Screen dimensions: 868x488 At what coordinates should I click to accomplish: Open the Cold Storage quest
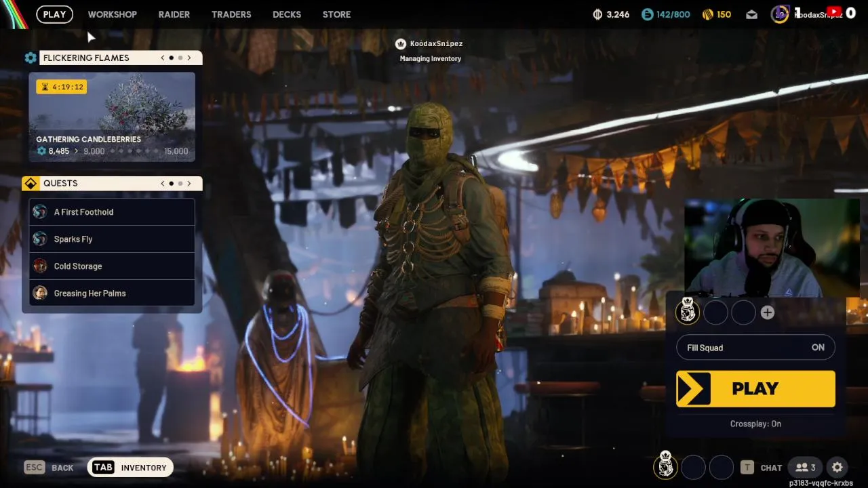tap(112, 266)
